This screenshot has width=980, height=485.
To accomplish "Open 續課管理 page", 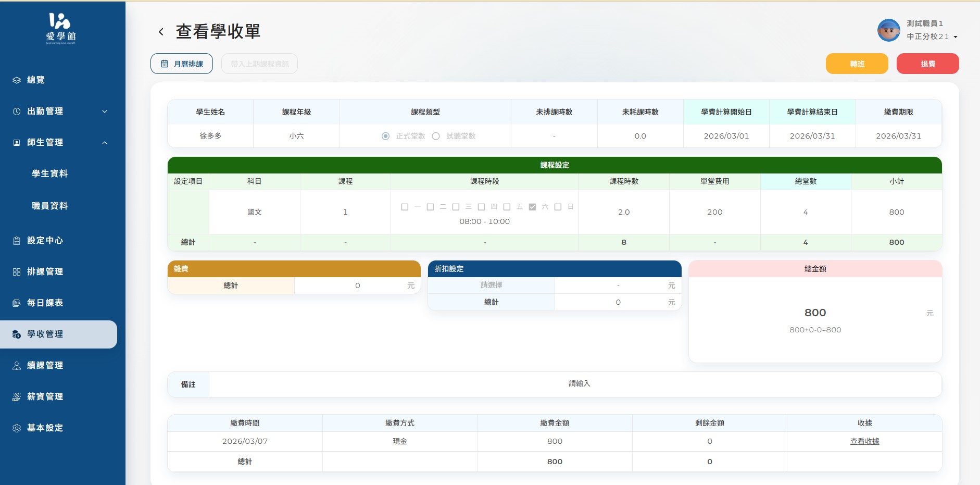I will tap(45, 365).
